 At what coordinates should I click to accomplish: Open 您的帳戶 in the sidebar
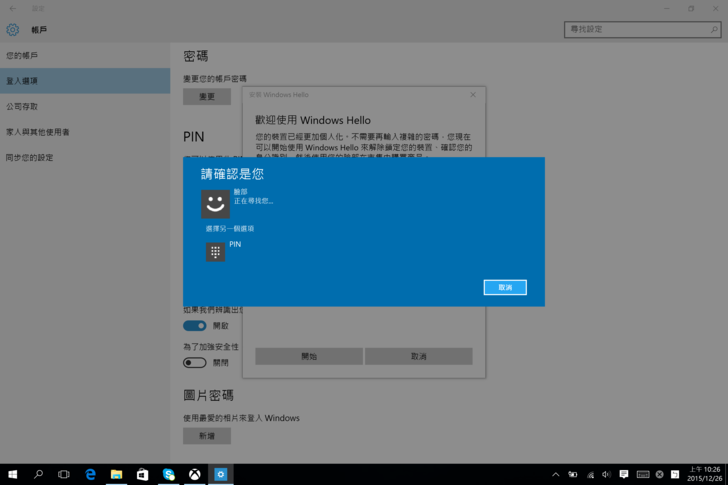[85, 56]
